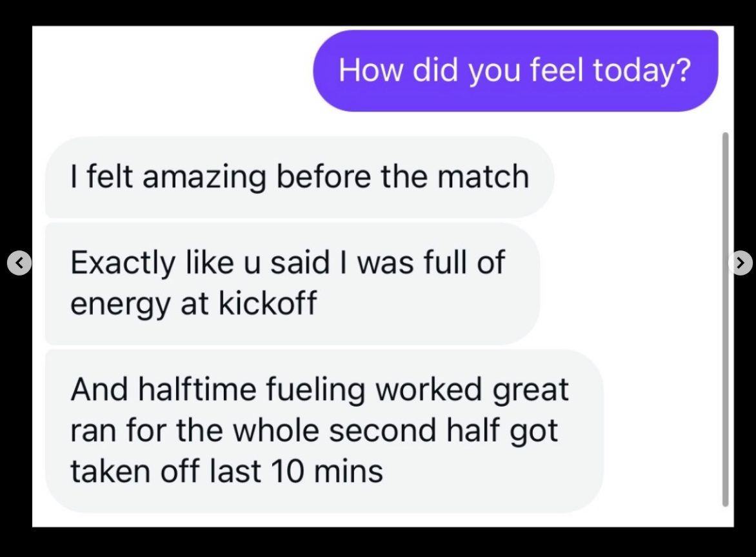Viewport: 756px width, 557px height.
Task: Click the word 'kickoff' in the second reply
Action: (268, 303)
